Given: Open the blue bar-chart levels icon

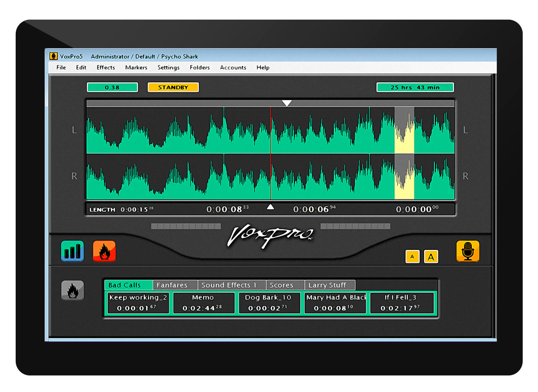Looking at the screenshot, I should point(73,251).
